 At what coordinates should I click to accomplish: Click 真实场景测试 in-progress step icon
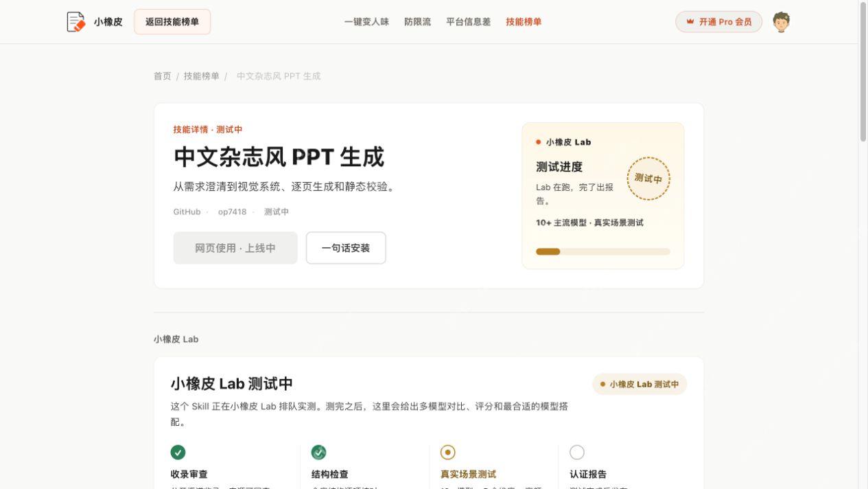pyautogui.click(x=447, y=452)
